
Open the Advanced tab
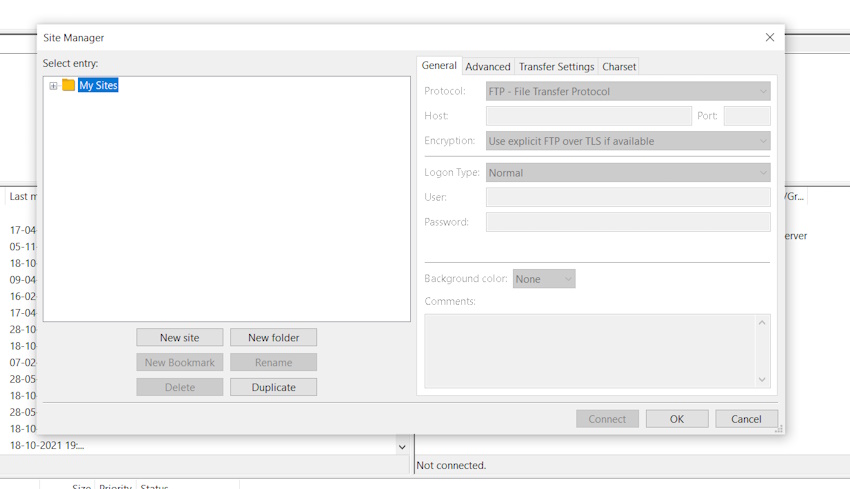coord(488,67)
